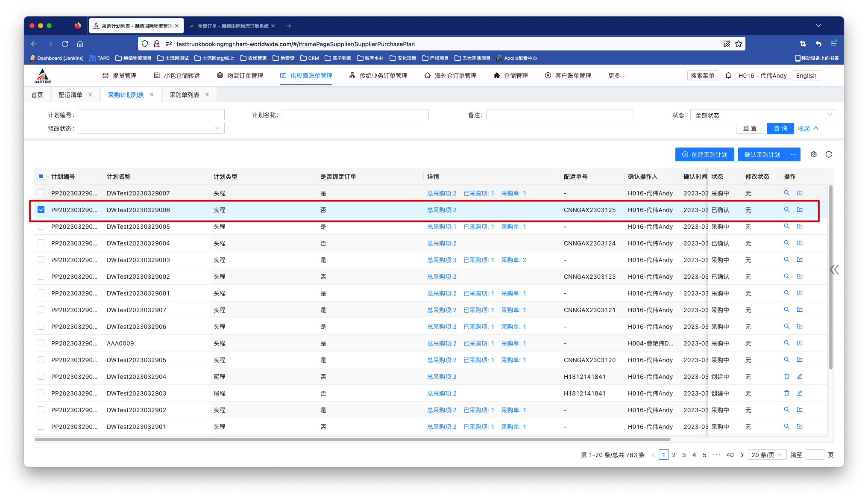Open the 修改状态 dropdown
Viewport: 868px width, 499px height.
click(x=151, y=128)
